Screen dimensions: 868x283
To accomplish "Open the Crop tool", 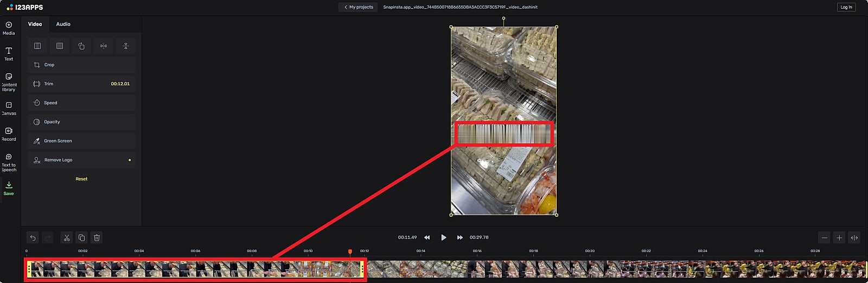I will pyautogui.click(x=81, y=65).
